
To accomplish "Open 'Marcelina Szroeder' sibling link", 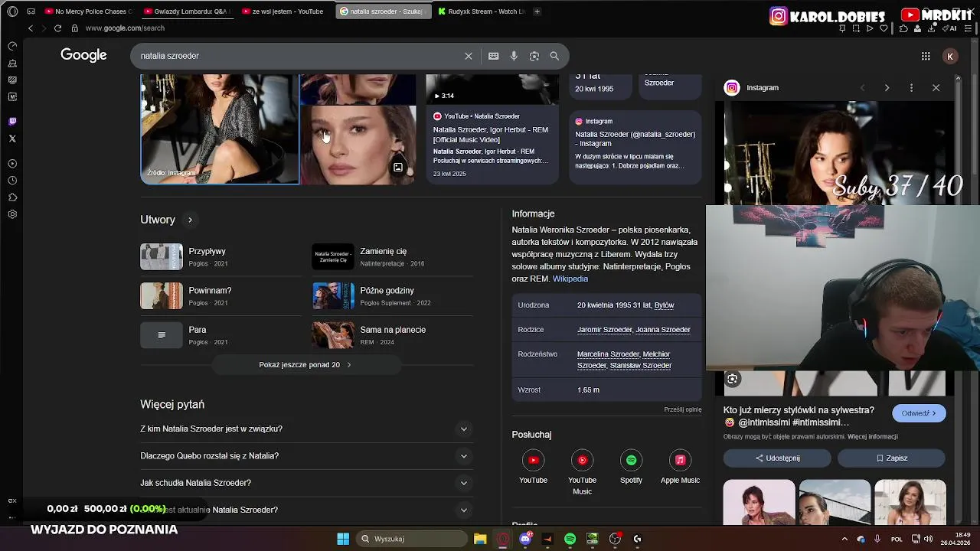I will click(609, 354).
